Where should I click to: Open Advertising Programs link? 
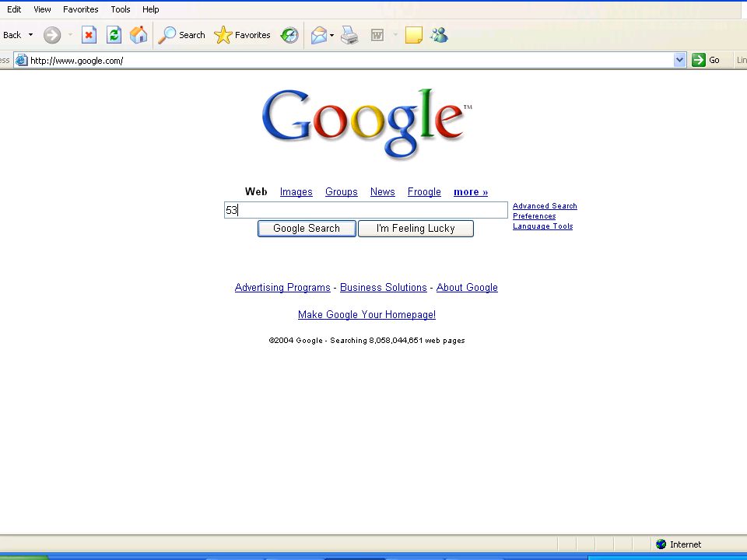pos(282,287)
